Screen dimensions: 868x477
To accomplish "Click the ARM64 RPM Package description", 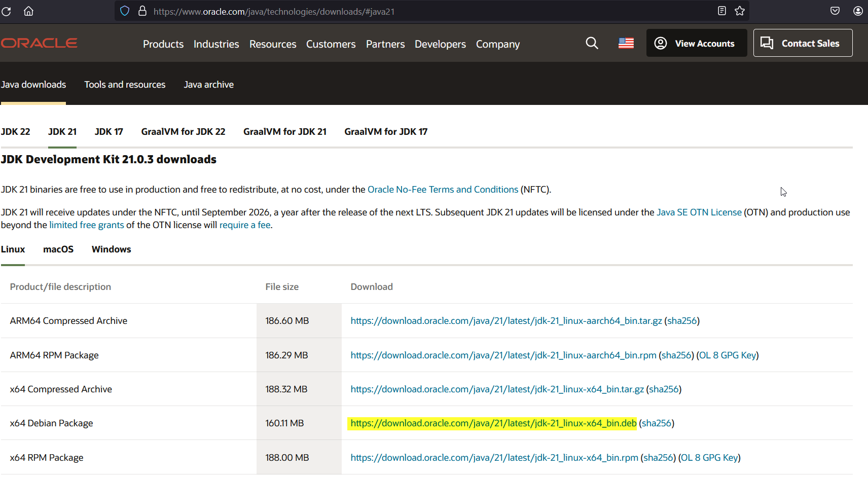I will 54,355.
